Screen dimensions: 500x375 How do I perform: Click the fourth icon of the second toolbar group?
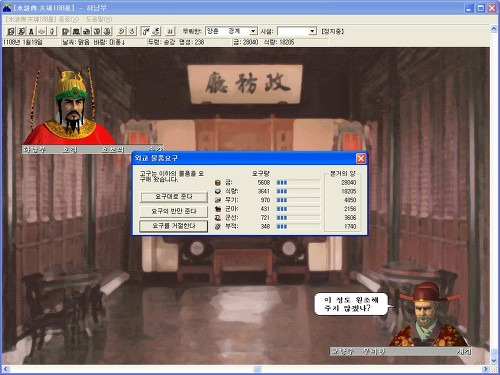coord(97,31)
